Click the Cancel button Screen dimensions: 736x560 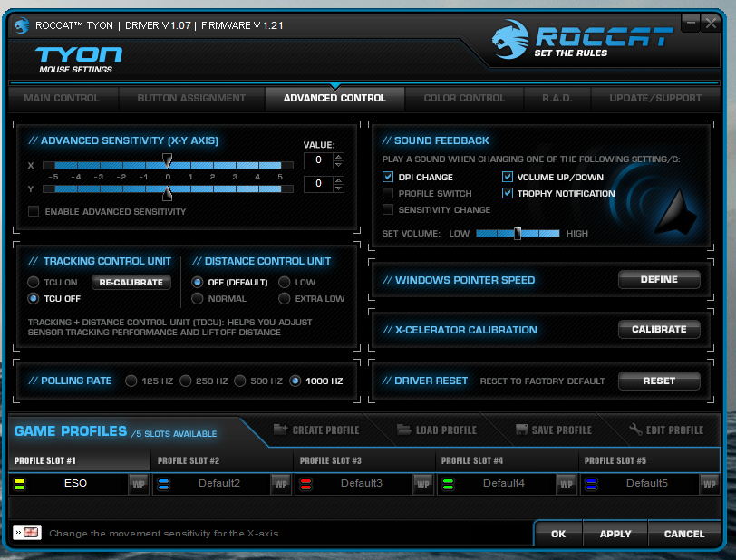[684, 534]
